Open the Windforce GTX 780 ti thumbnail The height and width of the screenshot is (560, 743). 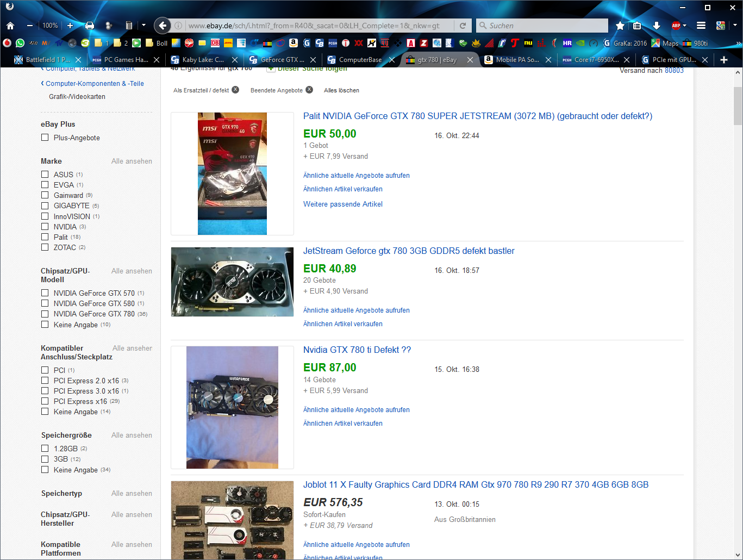(232, 407)
